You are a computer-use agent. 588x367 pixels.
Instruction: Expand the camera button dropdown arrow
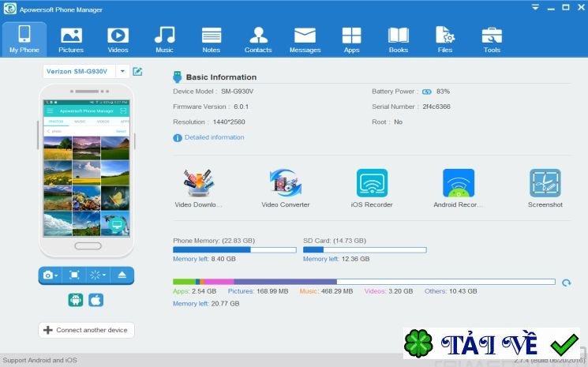[x=56, y=275]
